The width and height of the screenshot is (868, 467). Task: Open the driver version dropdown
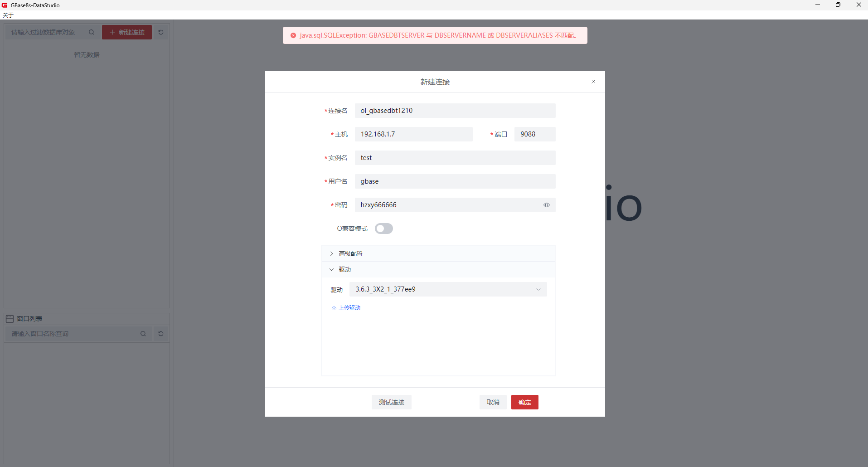coord(448,289)
